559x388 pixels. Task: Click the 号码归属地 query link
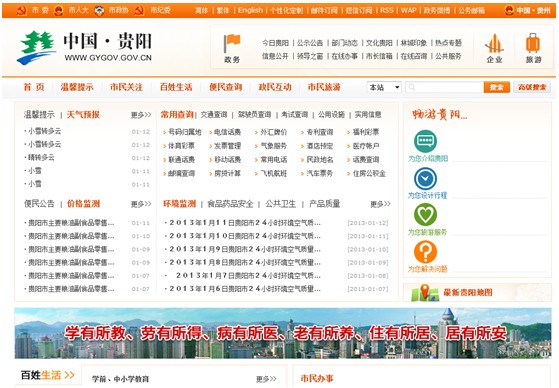click(185, 132)
